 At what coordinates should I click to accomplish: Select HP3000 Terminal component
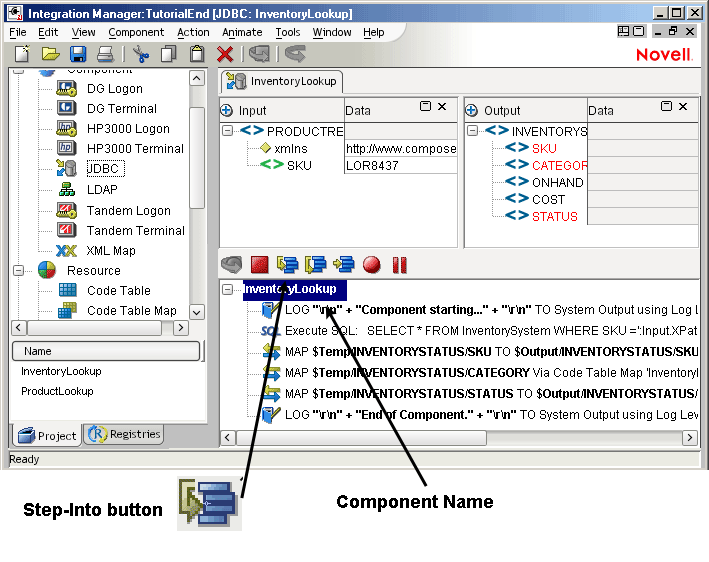135,148
